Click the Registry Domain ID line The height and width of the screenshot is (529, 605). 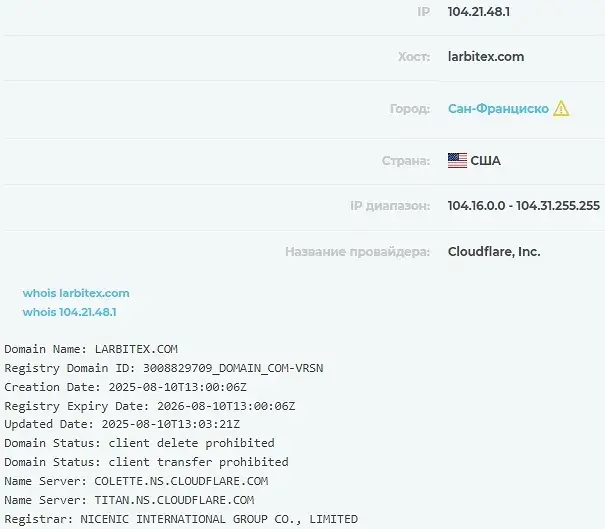click(164, 368)
